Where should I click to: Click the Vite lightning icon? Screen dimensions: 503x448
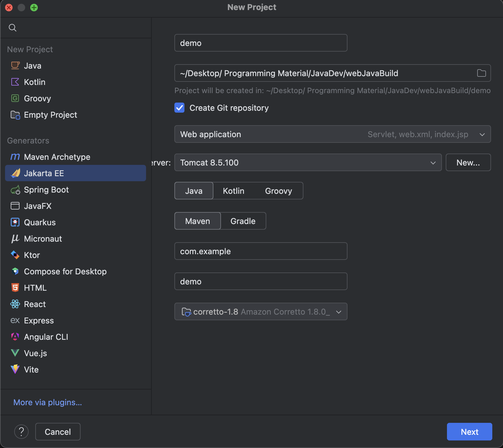click(15, 369)
